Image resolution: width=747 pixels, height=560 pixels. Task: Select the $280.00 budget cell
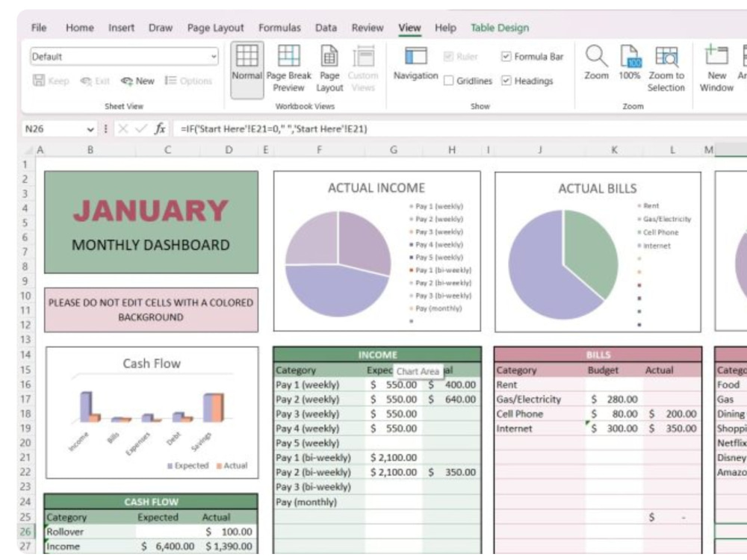pos(615,399)
